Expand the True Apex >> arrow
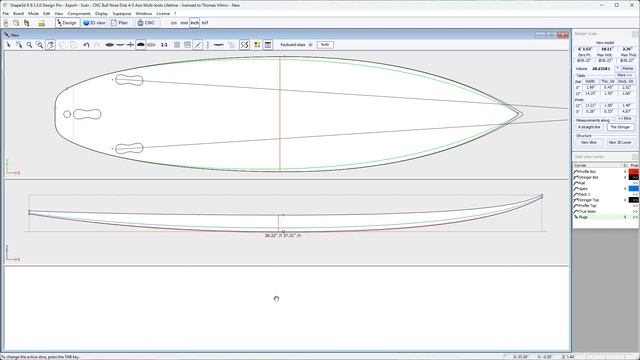Image resolution: width=640 pixels, height=360 pixels. (635, 211)
